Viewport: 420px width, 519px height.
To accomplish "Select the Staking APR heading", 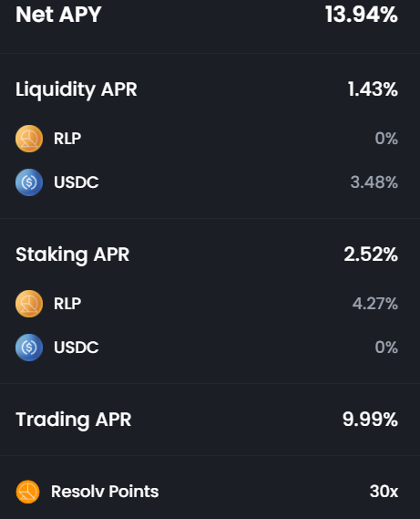I will pyautogui.click(x=72, y=254).
